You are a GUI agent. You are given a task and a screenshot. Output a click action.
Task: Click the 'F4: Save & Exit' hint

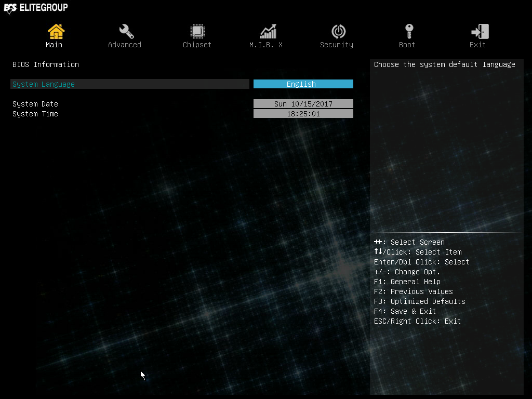405,311
